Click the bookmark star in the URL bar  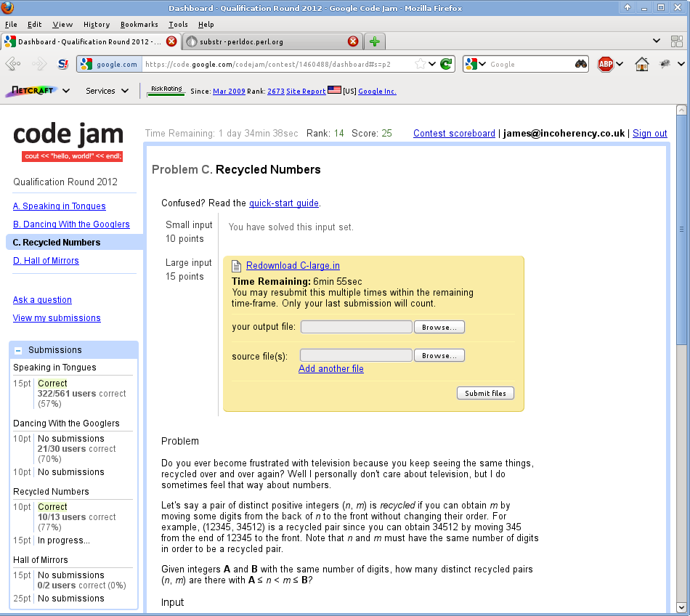420,64
